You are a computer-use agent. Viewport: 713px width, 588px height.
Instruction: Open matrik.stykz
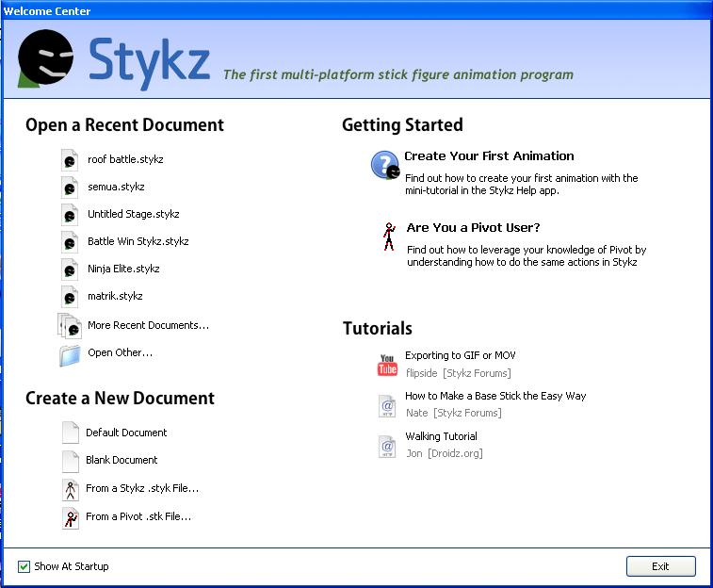click(x=115, y=296)
